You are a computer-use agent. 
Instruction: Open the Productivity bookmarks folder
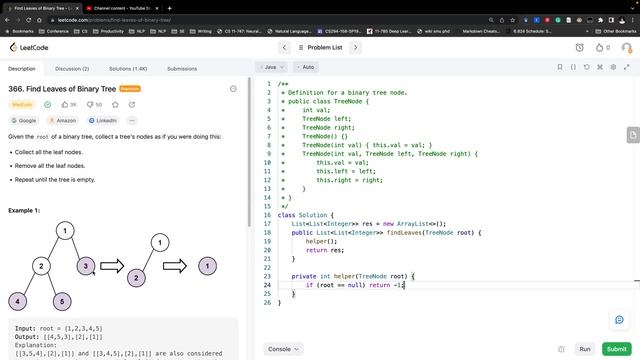pos(108,31)
